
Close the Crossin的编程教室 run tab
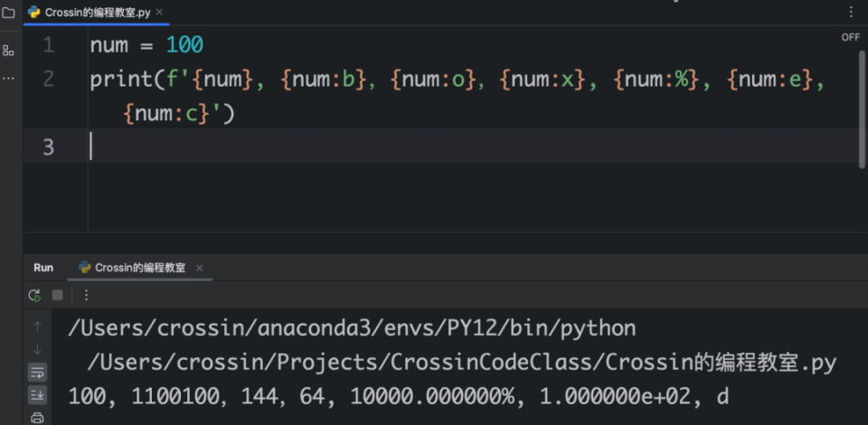coord(199,268)
